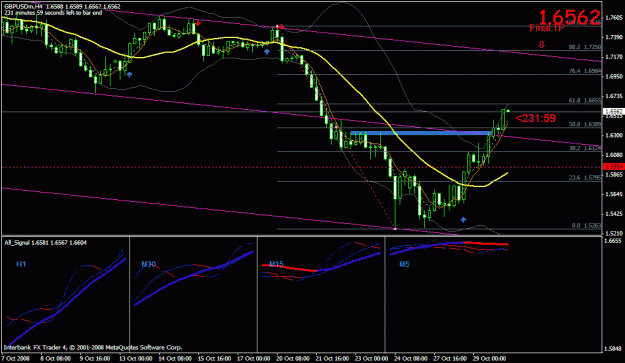Click the 1.7390 price axis value
The width and height of the screenshot is (625, 363).
[614, 37]
